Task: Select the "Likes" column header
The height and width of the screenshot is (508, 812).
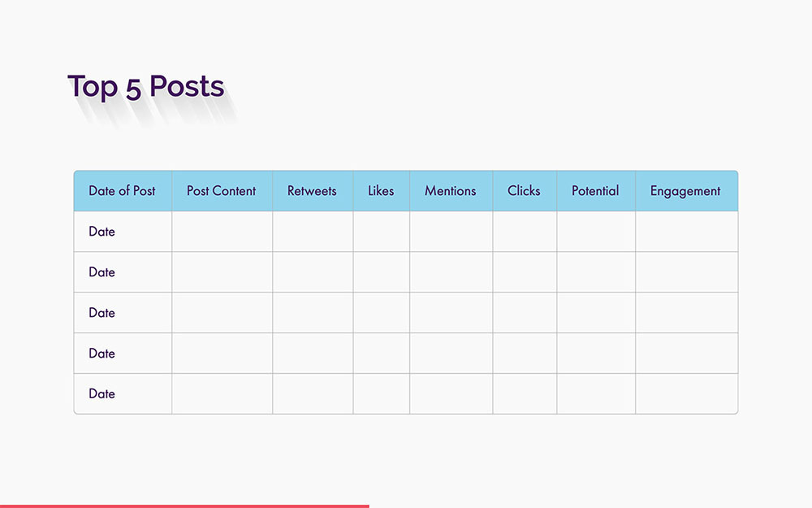Action: pyautogui.click(x=381, y=190)
